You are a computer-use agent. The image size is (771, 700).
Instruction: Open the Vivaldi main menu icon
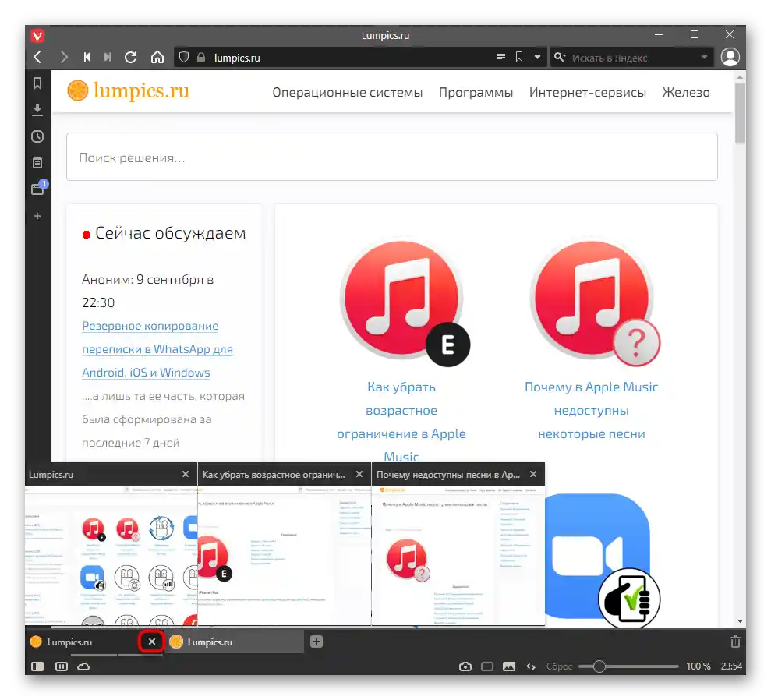pyautogui.click(x=37, y=35)
